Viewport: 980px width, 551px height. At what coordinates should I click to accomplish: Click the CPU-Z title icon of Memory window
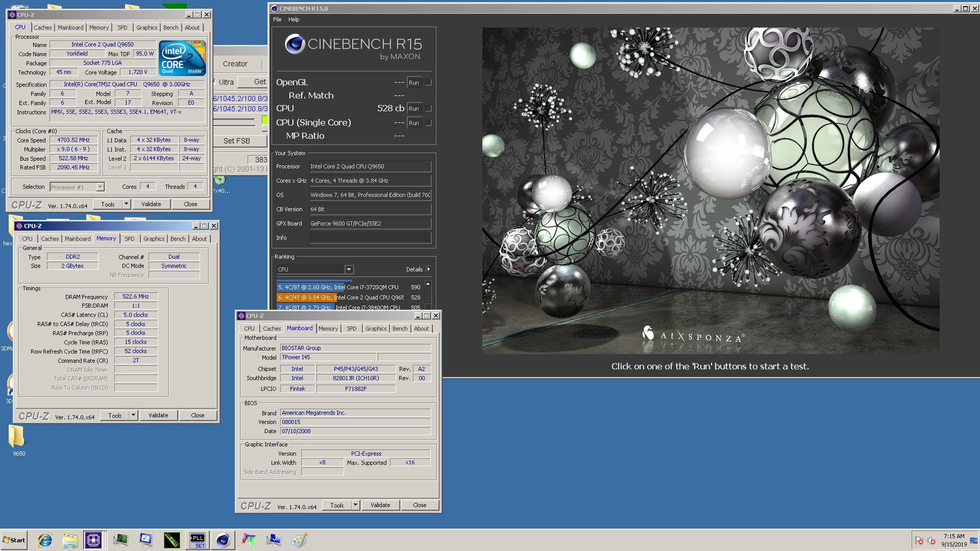click(x=19, y=226)
